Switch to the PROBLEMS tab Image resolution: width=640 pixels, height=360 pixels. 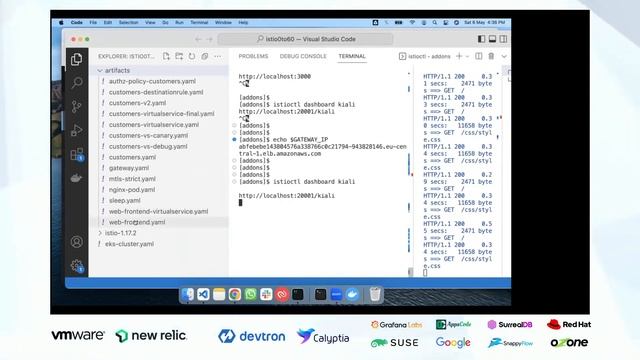[253, 56]
